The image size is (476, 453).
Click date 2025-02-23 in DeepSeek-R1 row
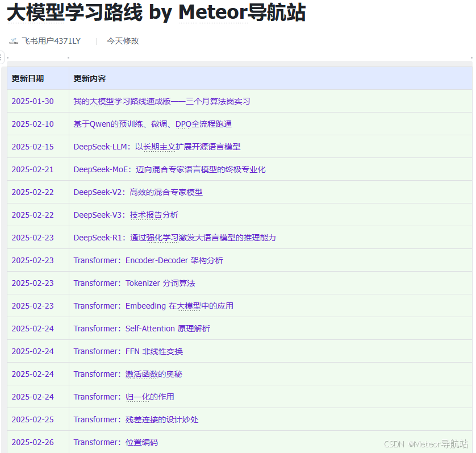(x=32, y=238)
